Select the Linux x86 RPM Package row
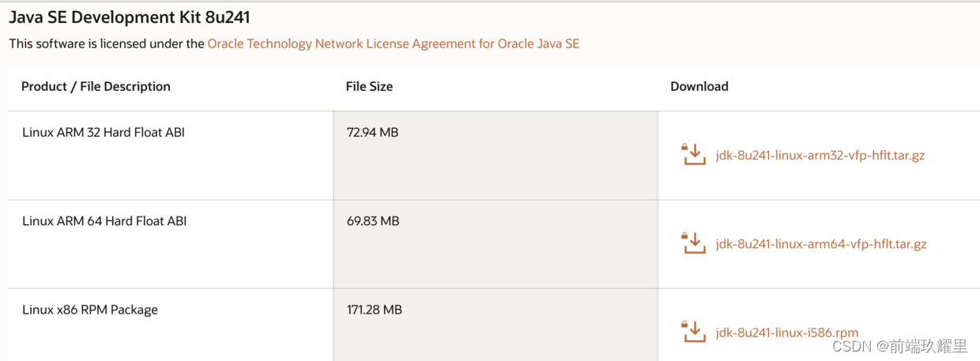Screen dimensions: 980x361 tap(90, 309)
